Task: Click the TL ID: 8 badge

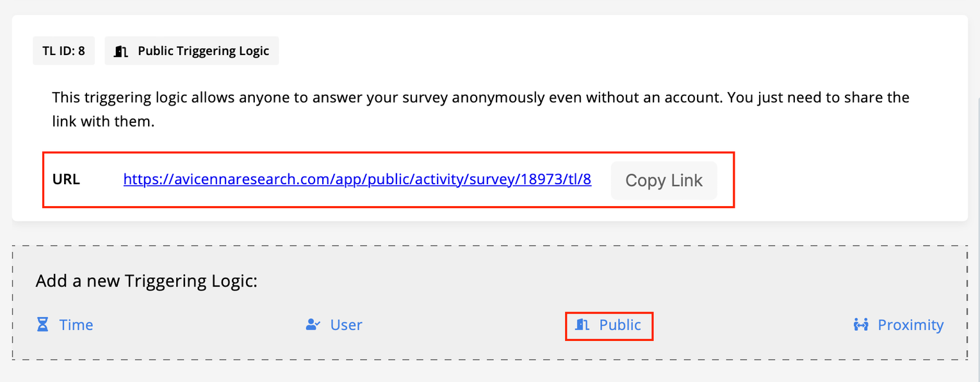Action: pyautogui.click(x=63, y=51)
